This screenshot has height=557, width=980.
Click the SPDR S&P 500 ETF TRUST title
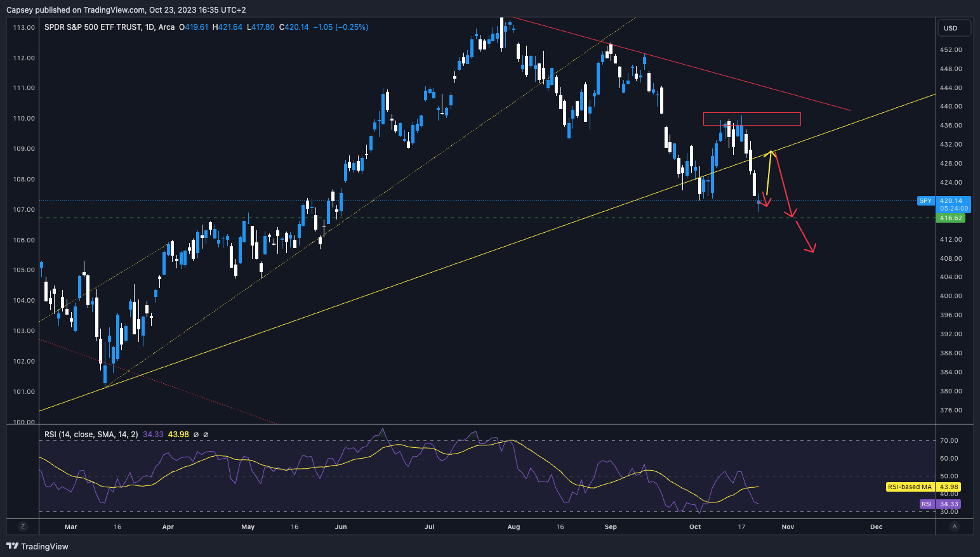(x=92, y=27)
